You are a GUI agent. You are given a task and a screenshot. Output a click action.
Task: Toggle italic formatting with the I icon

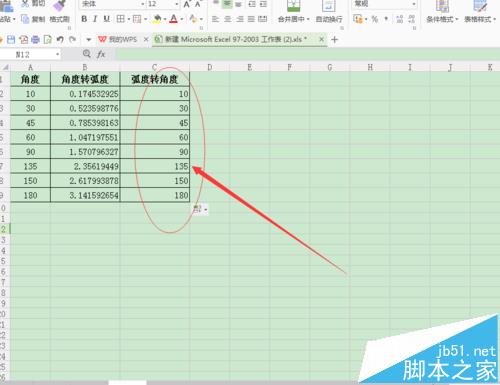tap(95, 19)
